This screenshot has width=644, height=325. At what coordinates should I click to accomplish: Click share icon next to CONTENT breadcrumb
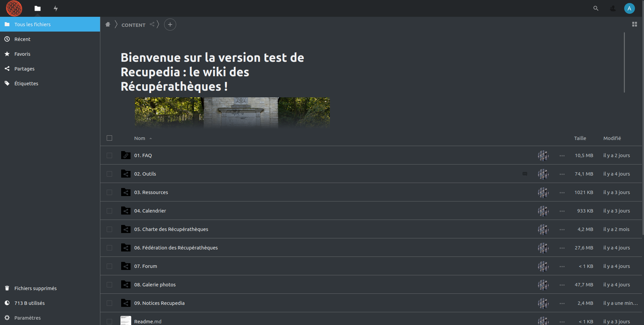point(152,24)
